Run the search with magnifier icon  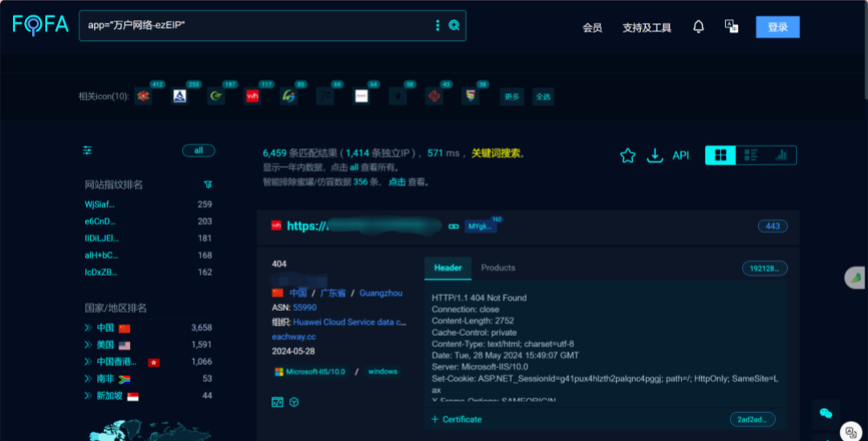click(454, 25)
